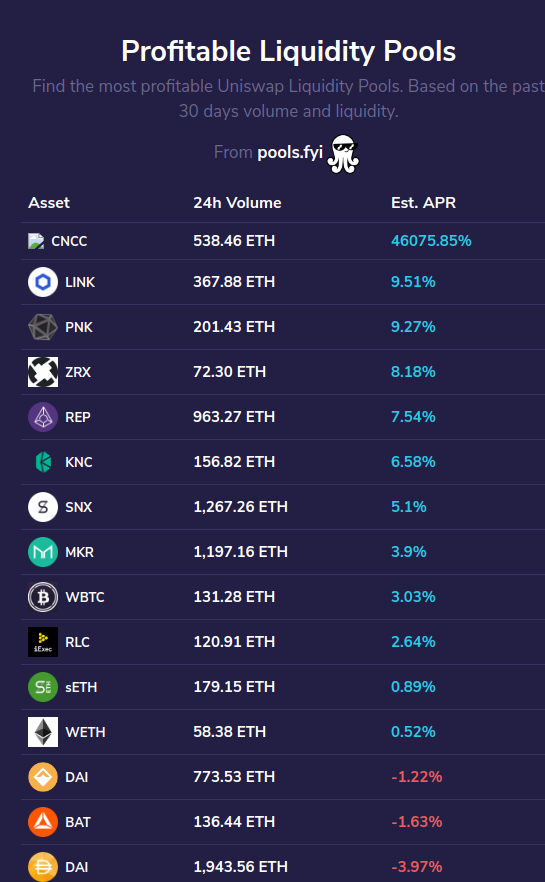Sort by the Est. APR column header
This screenshot has width=545, height=882.
point(423,202)
